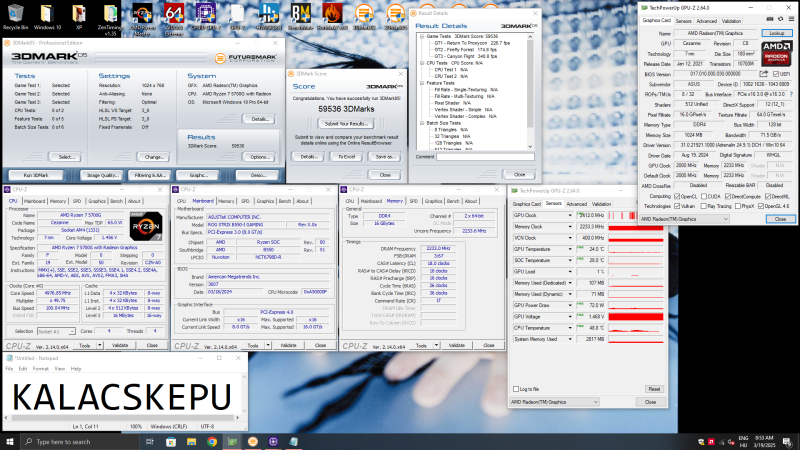Open Microsoft Store from taskbar
Viewport: 800px width, 450px height.
coord(171,441)
